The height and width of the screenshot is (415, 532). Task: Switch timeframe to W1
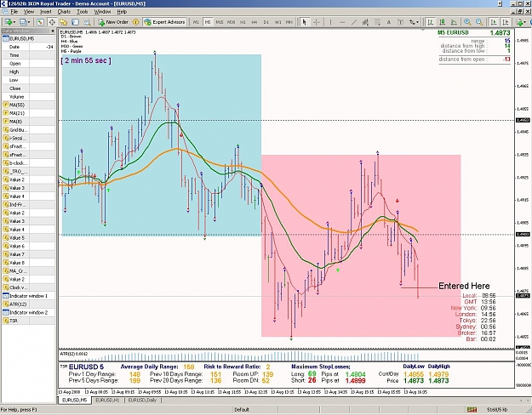(277, 22)
